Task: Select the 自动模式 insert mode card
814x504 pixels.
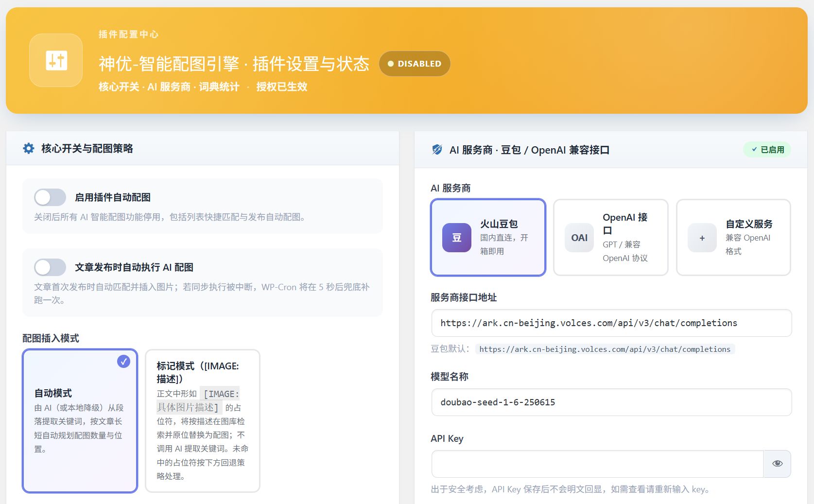Action: [x=80, y=421]
